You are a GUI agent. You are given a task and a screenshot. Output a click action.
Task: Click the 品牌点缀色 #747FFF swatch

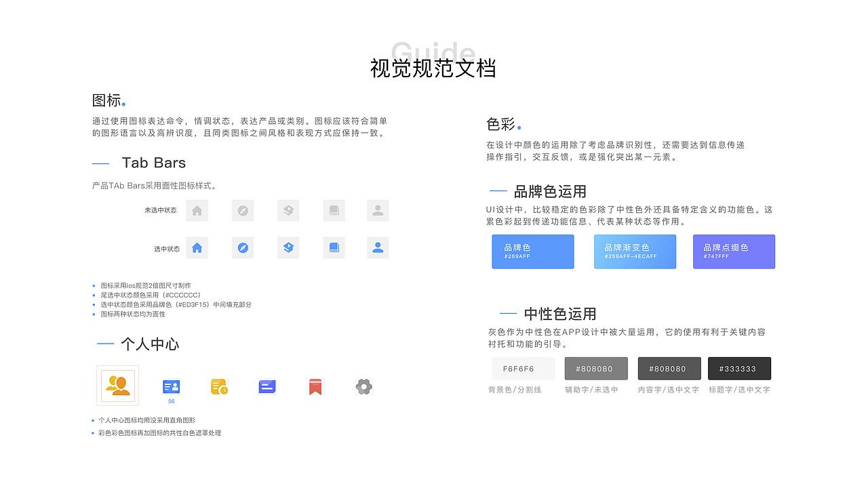pyautogui.click(x=734, y=251)
